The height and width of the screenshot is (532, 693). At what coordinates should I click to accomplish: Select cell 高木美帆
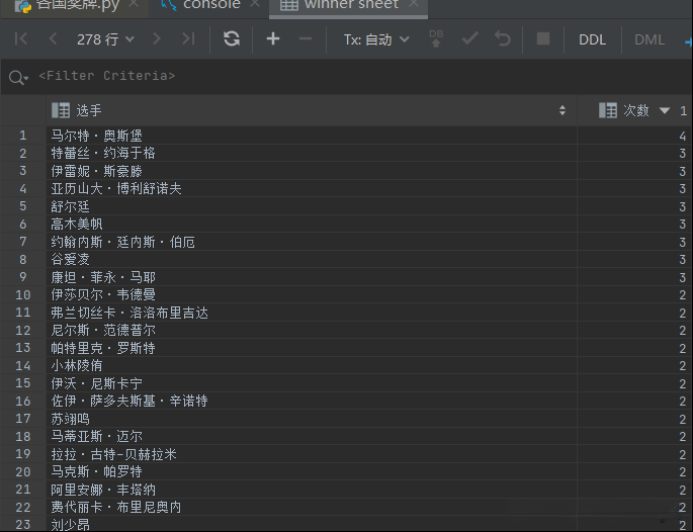(x=312, y=224)
